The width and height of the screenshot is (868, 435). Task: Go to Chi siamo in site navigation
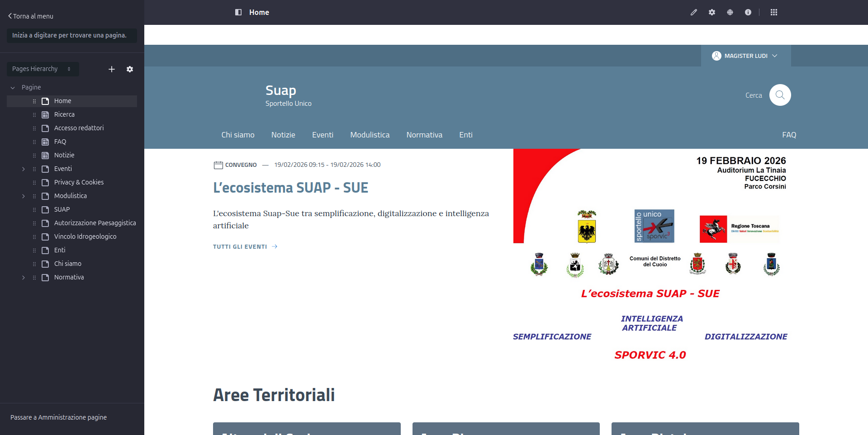point(237,135)
